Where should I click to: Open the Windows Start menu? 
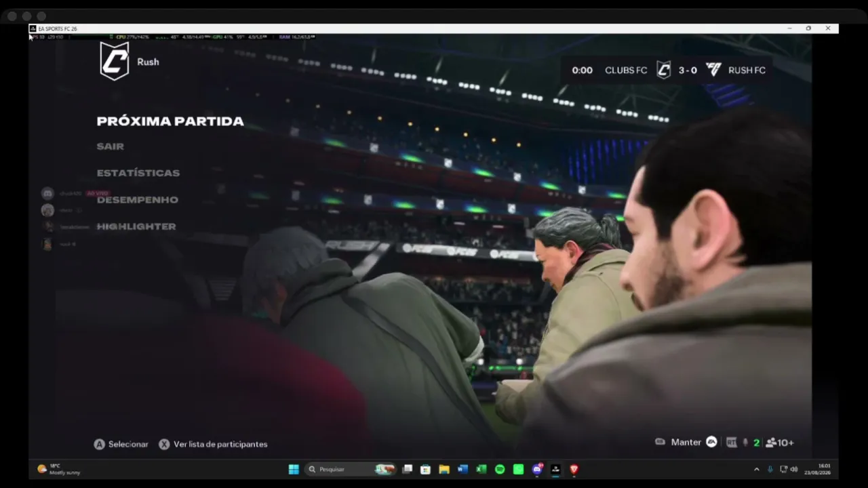click(x=294, y=469)
